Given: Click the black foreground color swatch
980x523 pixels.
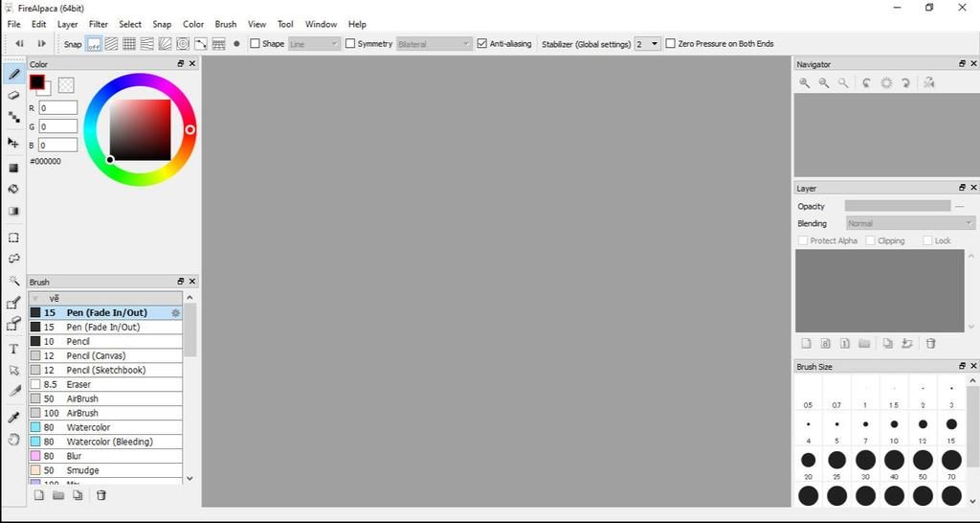Looking at the screenshot, I should [37, 82].
